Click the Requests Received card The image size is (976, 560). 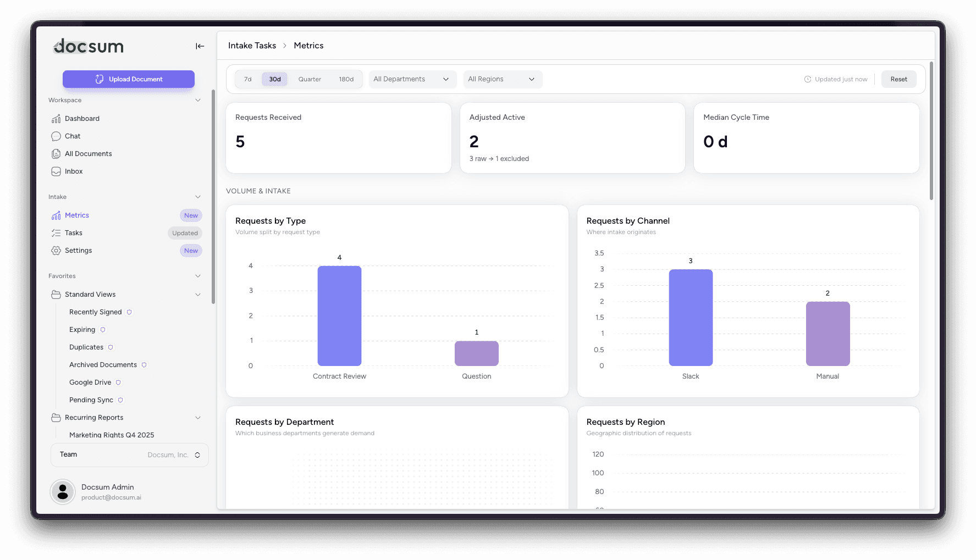(339, 138)
